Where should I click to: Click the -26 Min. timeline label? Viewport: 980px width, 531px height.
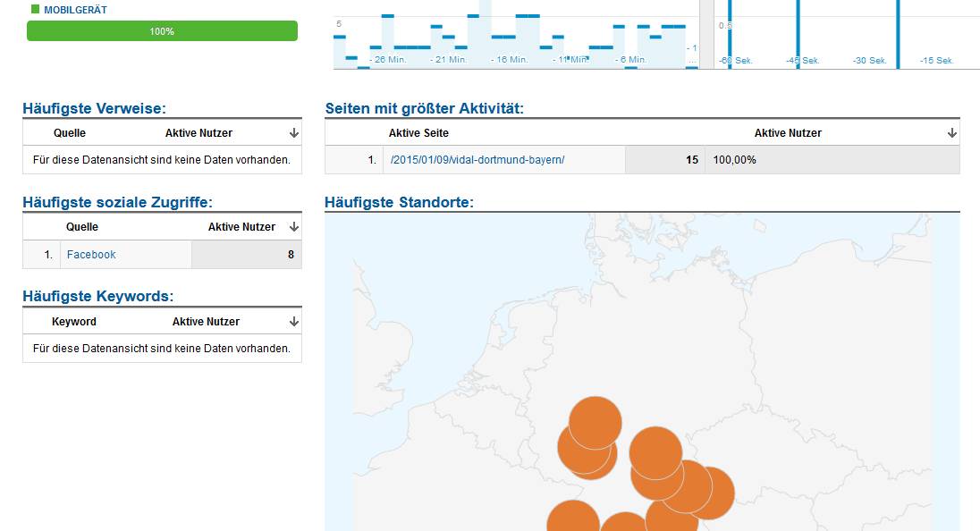pyautogui.click(x=387, y=60)
